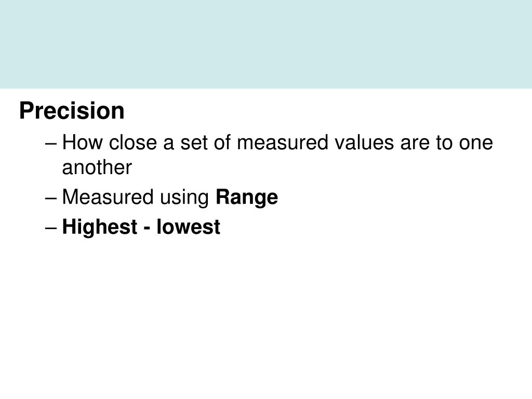Click the word How in the first bullet

[83, 142]
